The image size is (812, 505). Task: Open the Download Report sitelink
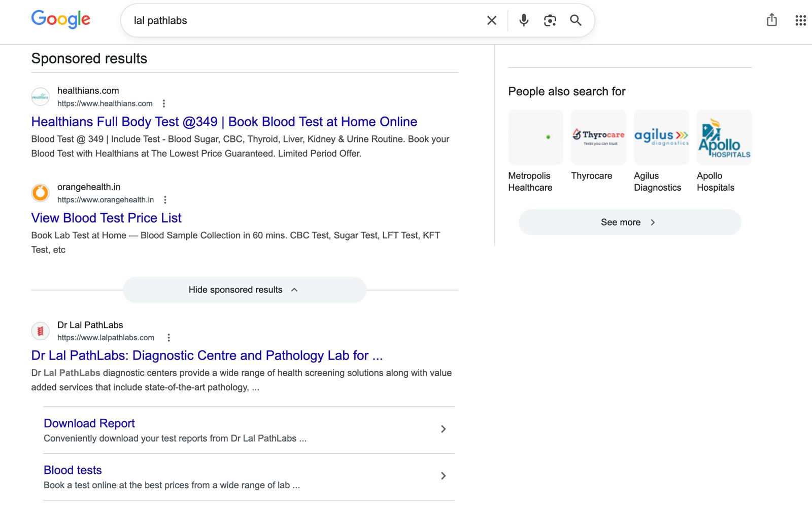pyautogui.click(x=89, y=423)
